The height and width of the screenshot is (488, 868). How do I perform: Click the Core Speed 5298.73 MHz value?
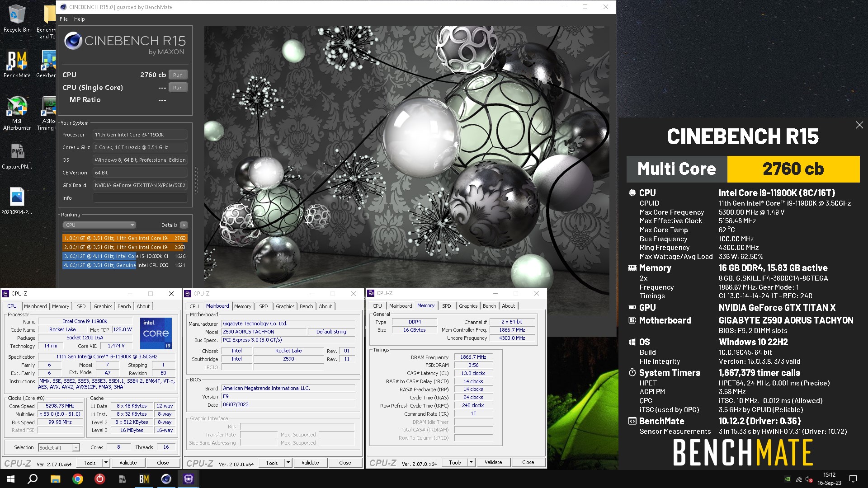coord(61,406)
